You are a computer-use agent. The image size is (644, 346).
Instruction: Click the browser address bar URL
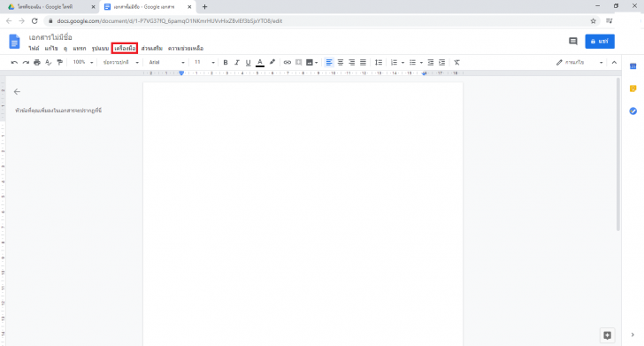170,21
